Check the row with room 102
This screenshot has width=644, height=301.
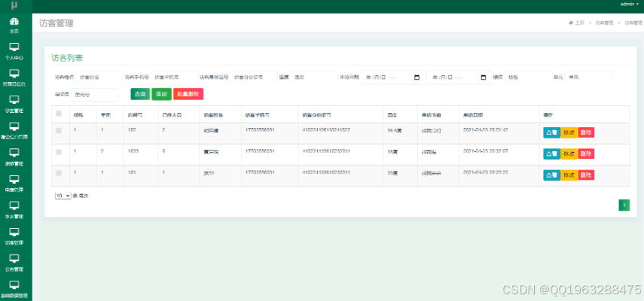59,130
